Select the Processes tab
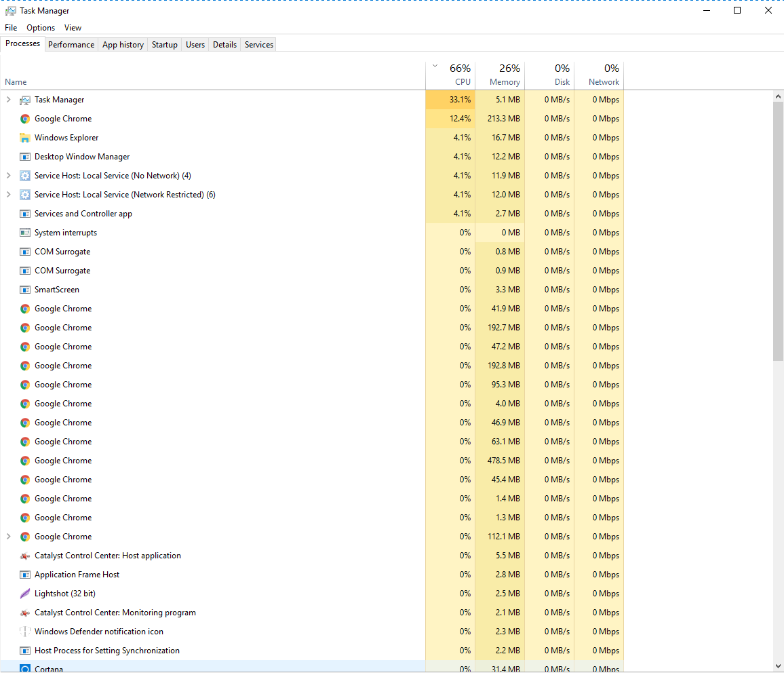 [22, 43]
